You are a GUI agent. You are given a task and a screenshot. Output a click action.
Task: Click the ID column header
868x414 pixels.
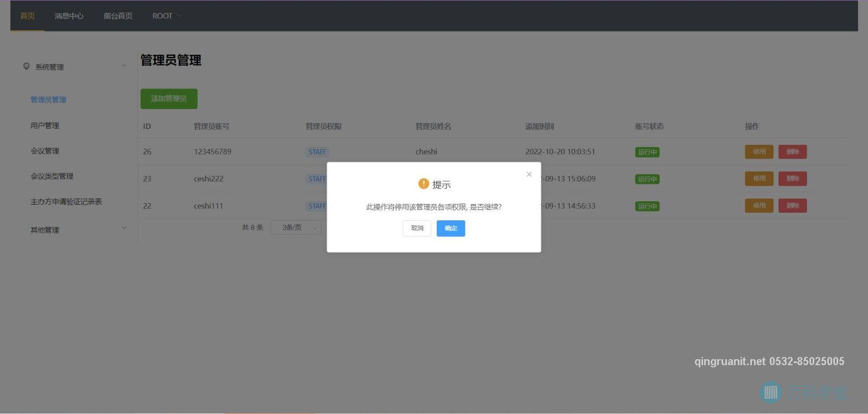147,126
